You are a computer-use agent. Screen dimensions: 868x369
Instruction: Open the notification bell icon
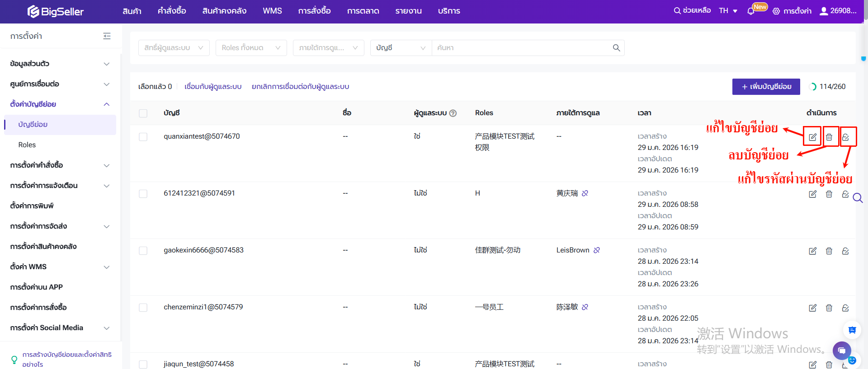tap(751, 11)
